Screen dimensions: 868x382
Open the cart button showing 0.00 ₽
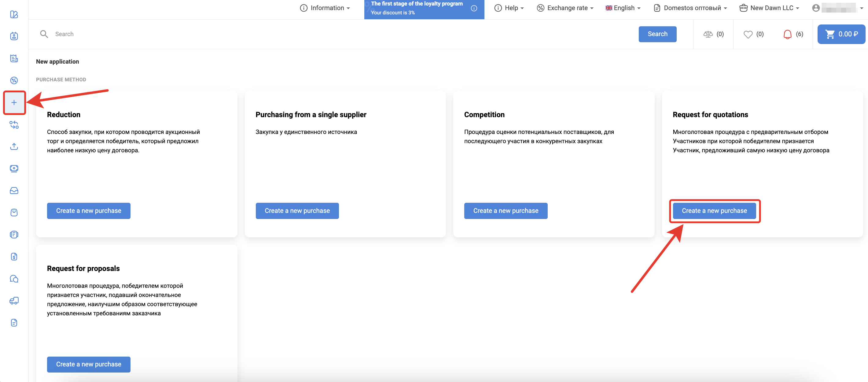(x=841, y=34)
